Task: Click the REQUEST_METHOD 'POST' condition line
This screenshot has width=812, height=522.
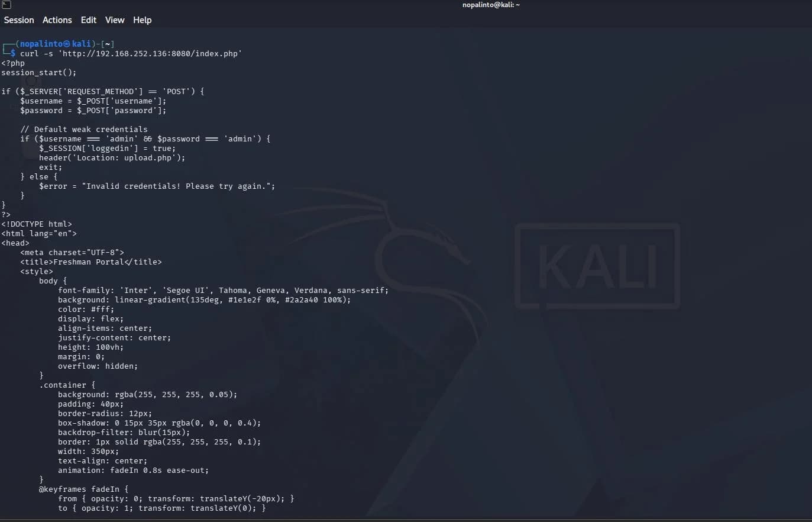Action: (103, 91)
